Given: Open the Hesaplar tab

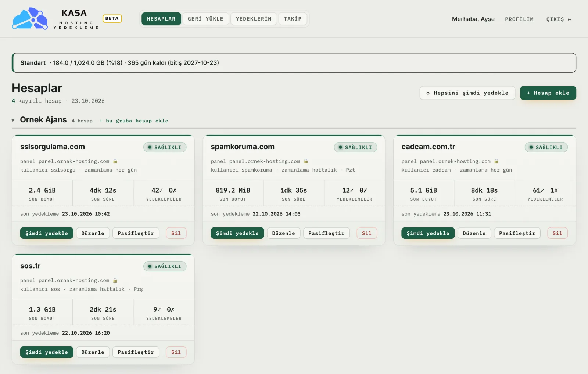Looking at the screenshot, I should pos(161,19).
